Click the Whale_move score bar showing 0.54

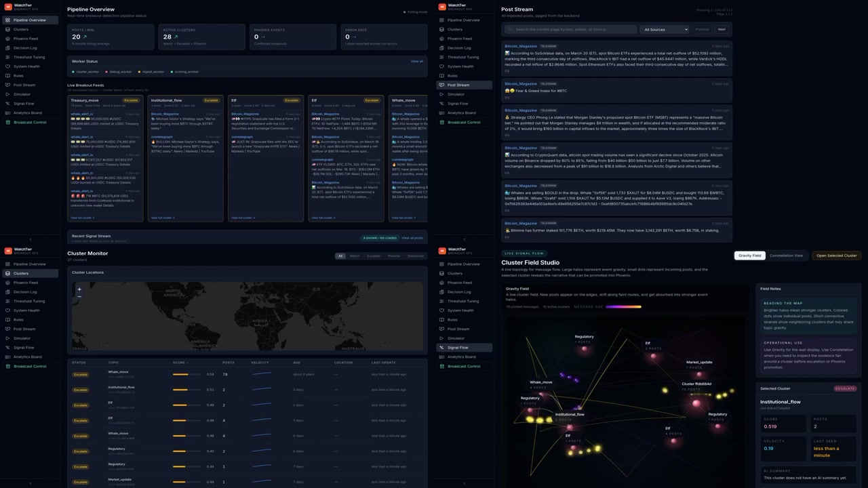coord(187,374)
